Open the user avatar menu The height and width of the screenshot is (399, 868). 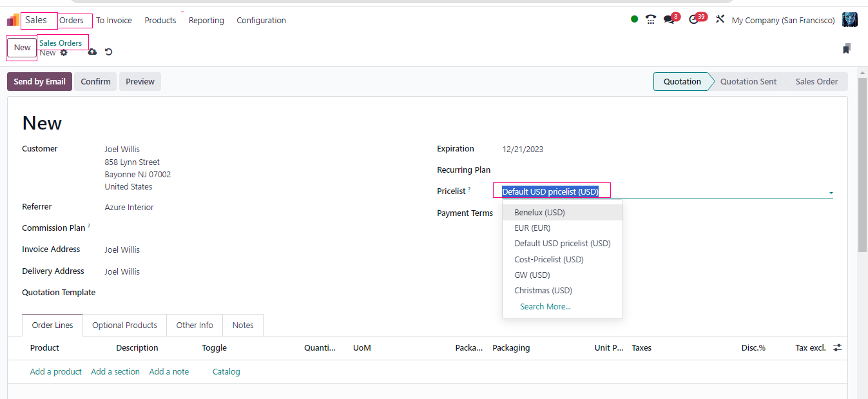tap(849, 20)
